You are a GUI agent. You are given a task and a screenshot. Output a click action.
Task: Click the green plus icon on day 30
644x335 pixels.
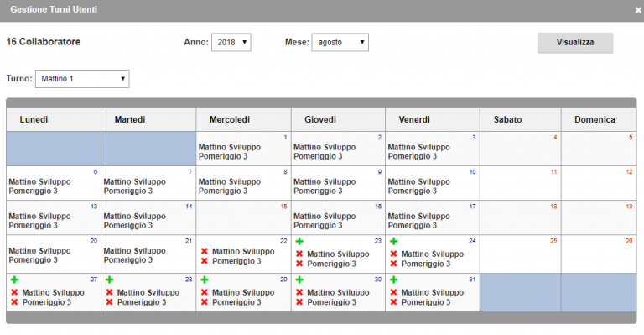299,280
